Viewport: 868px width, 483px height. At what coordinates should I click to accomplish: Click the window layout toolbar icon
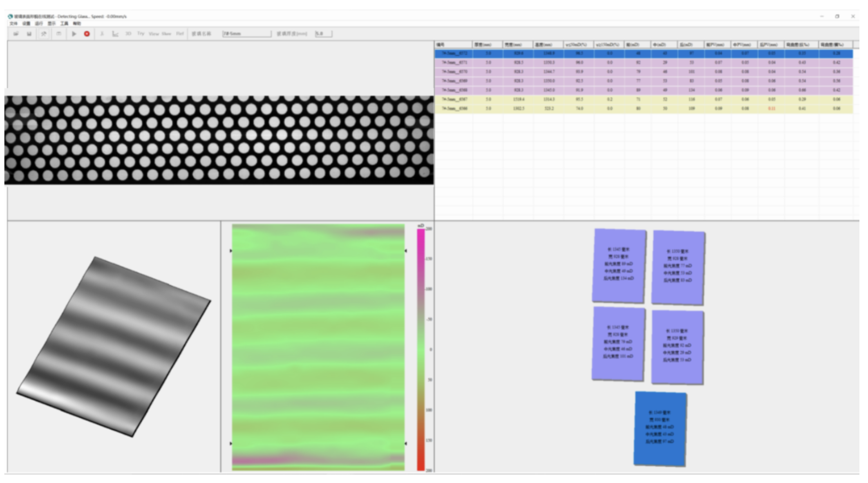coord(59,34)
